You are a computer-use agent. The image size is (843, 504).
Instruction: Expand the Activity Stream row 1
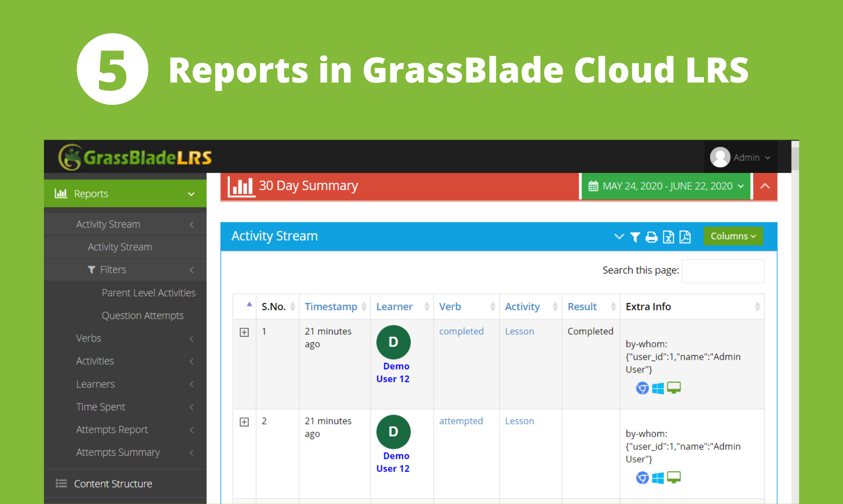tap(244, 332)
